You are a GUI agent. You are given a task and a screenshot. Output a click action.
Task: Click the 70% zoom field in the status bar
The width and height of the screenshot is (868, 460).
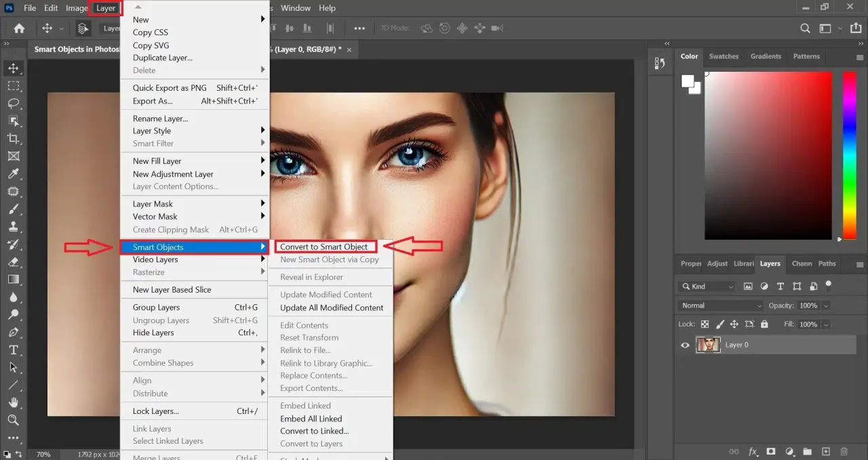click(43, 454)
